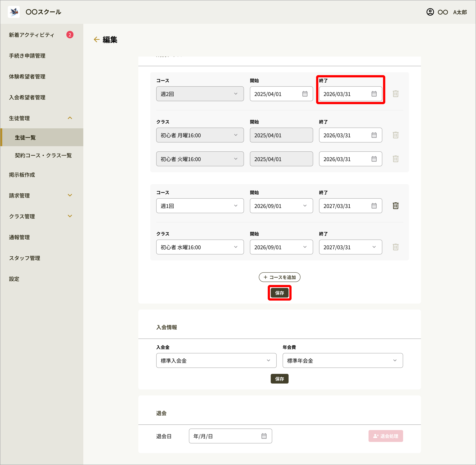
Task: Open calendar icon in 退会日 field
Action: pos(264,436)
